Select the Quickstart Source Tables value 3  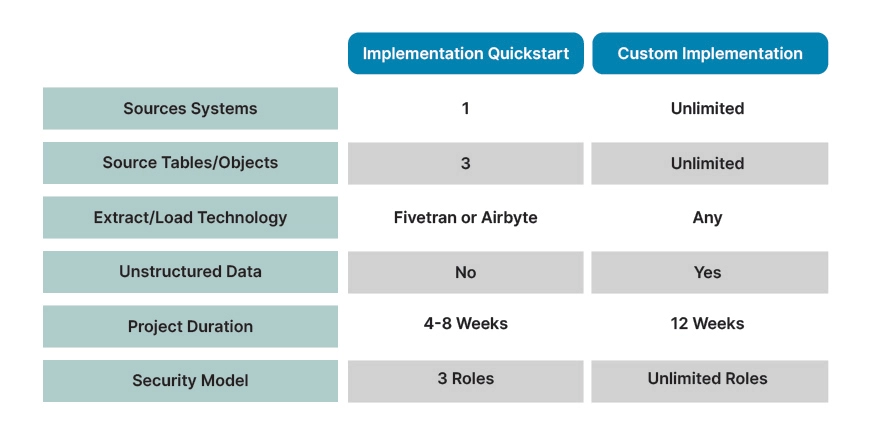point(466,163)
